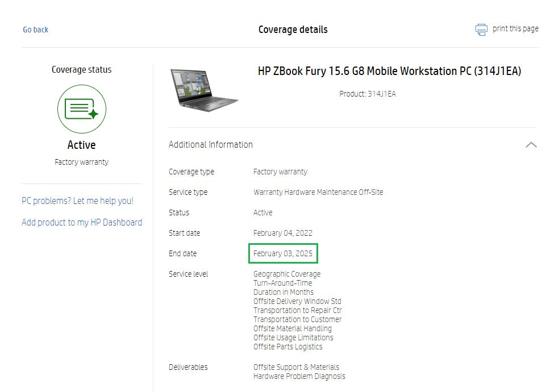Click the Factory warranty label under Active
Screen dimensions: 546x392
point(81,161)
